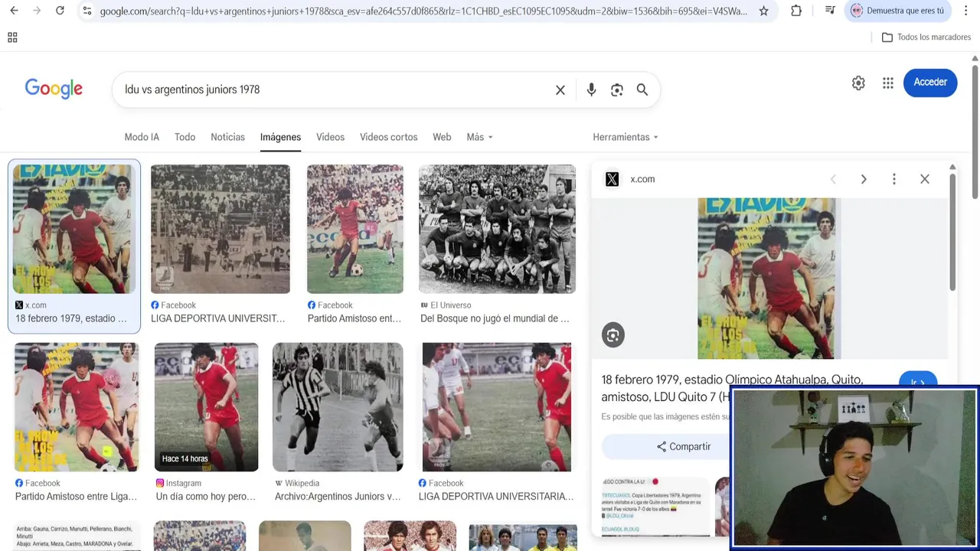
Task: Open 'Partido Amistoso entre Liga...' Facebook link
Action: [76, 497]
